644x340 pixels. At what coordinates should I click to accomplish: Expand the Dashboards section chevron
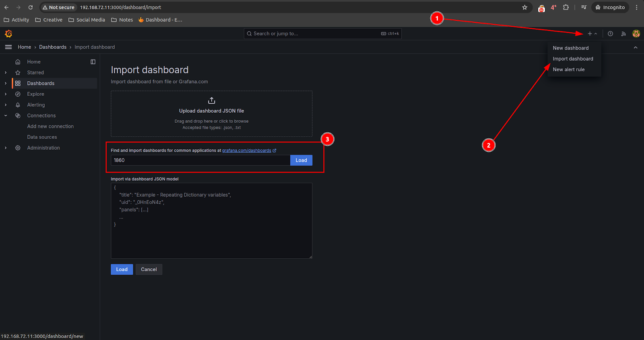pyautogui.click(x=6, y=83)
